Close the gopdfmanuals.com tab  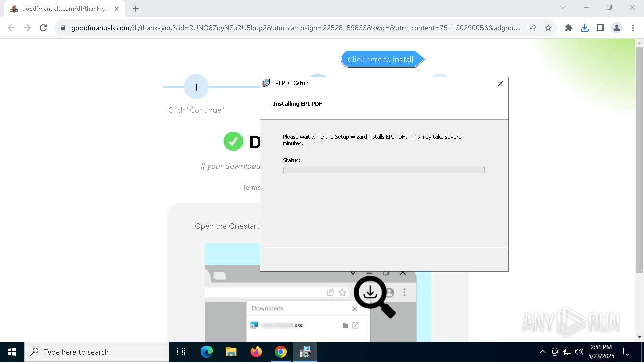[117, 9]
